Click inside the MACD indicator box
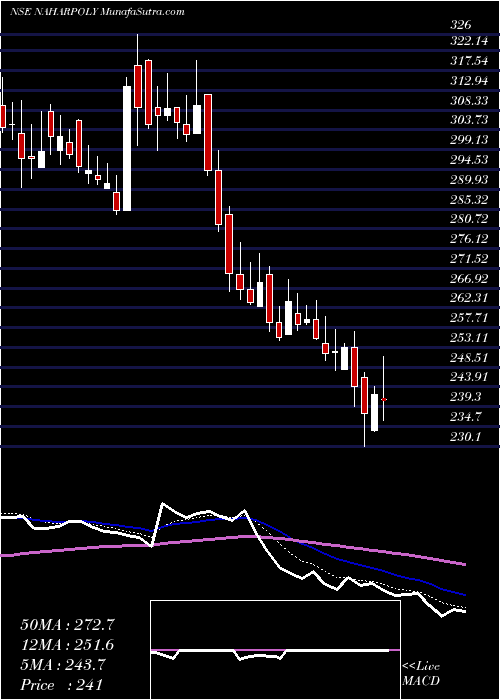This screenshot has height=700, width=500. click(275, 650)
